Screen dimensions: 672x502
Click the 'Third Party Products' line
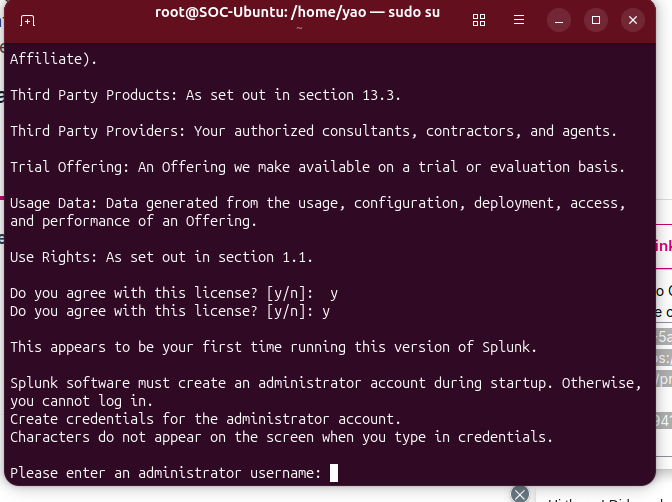[205, 95]
